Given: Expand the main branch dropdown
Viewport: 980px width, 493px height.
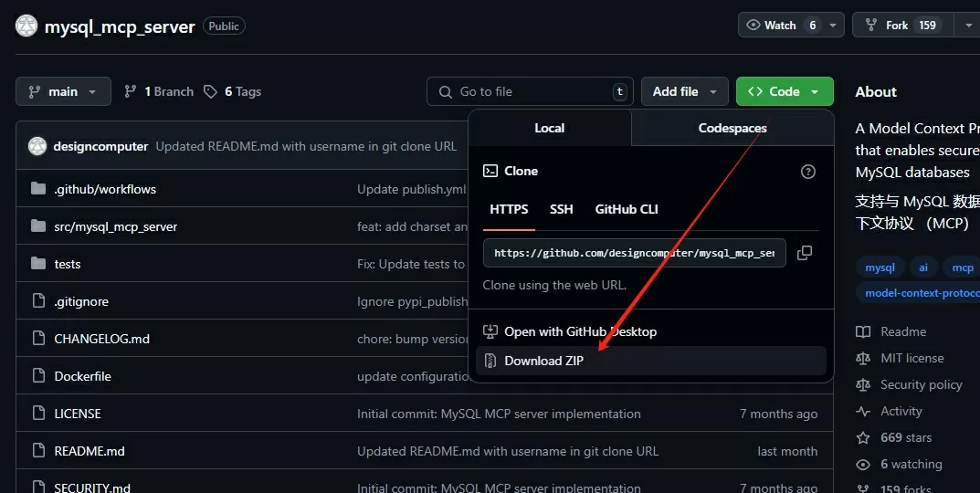Looking at the screenshot, I should coord(63,92).
